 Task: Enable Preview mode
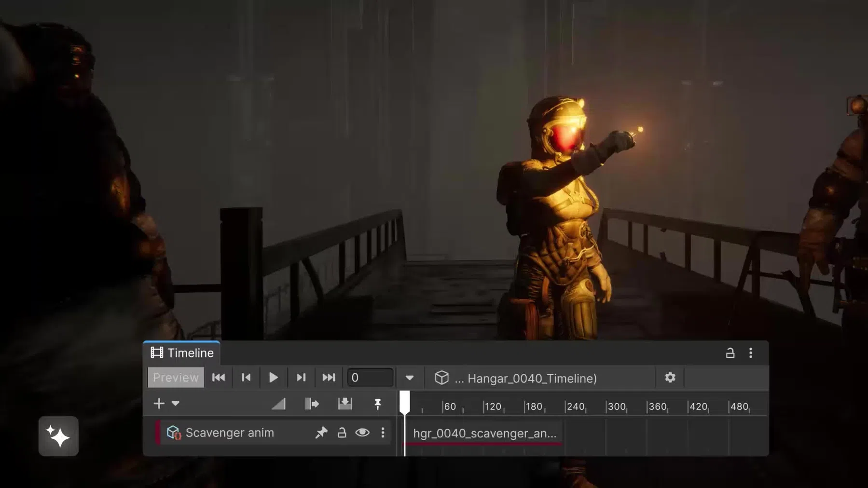pyautogui.click(x=176, y=377)
